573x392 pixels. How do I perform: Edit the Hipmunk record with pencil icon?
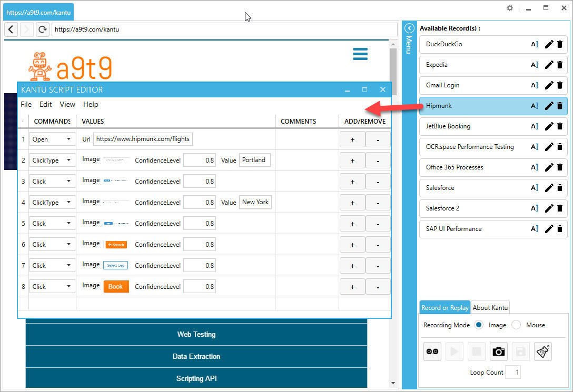(549, 106)
